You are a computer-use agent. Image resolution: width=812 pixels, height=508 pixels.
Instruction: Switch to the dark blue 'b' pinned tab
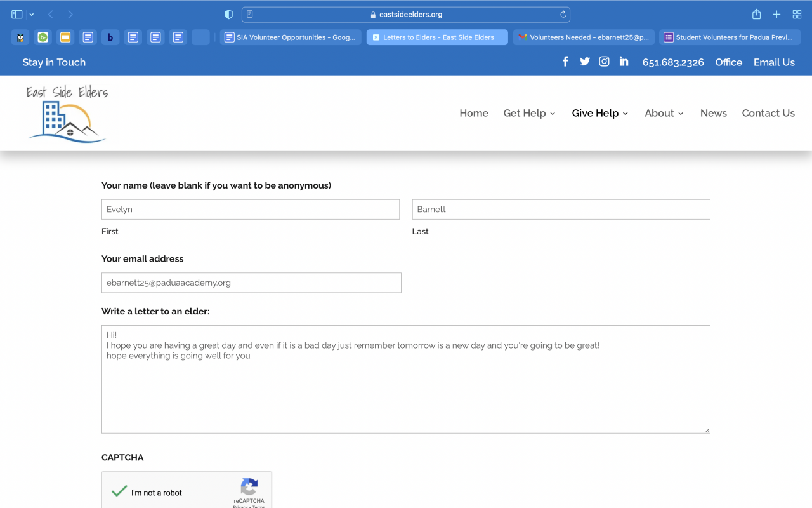click(110, 37)
